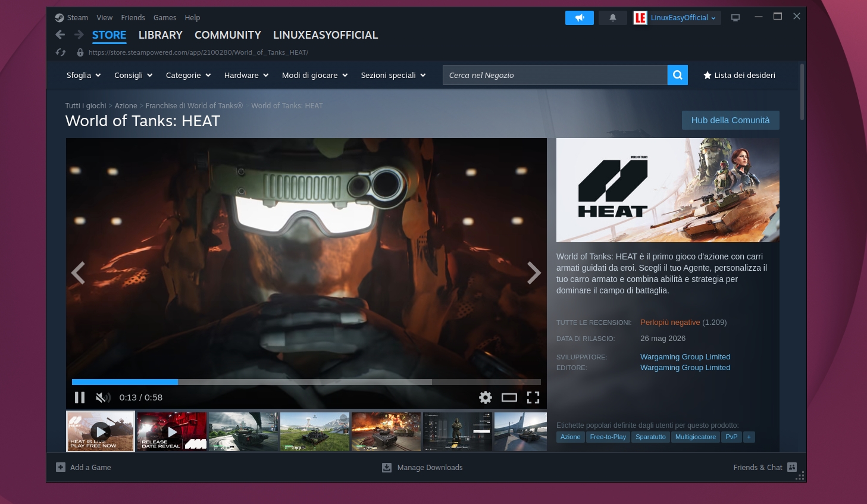Expand the Modi di giocare menu
This screenshot has width=867, height=504.
[x=315, y=75]
